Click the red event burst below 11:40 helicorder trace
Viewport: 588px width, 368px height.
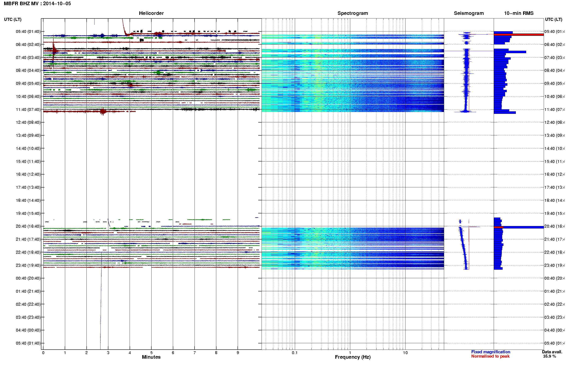(x=103, y=112)
